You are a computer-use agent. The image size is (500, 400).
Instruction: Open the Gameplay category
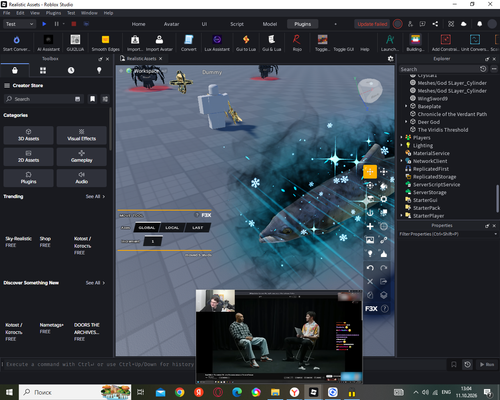[x=82, y=157]
